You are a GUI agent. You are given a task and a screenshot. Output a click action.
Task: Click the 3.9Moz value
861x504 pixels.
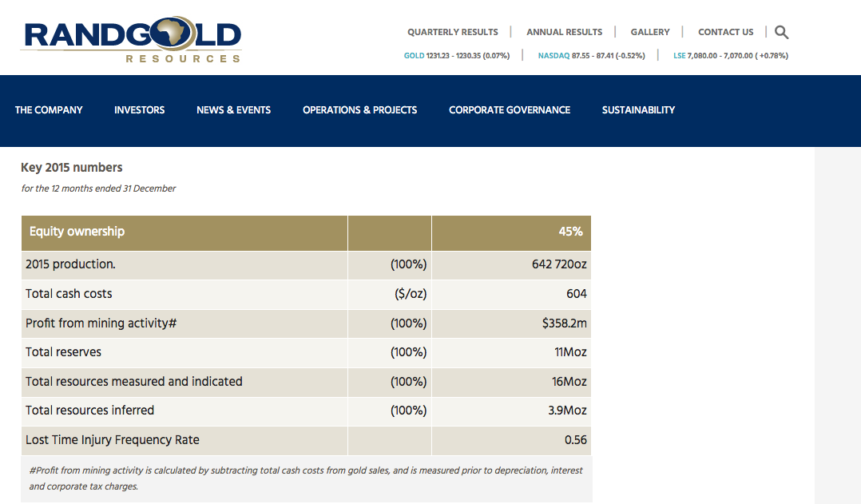[x=567, y=410]
